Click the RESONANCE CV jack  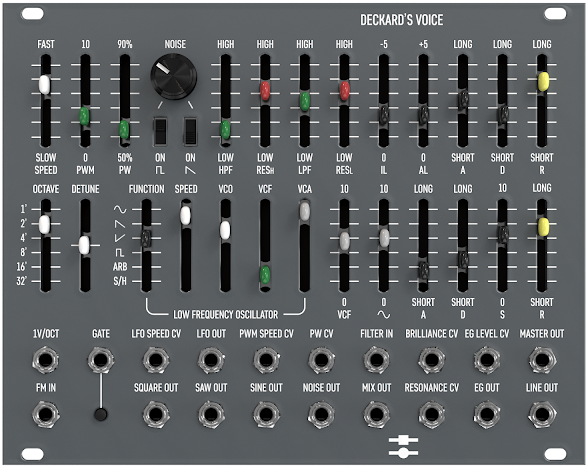[x=432, y=414]
